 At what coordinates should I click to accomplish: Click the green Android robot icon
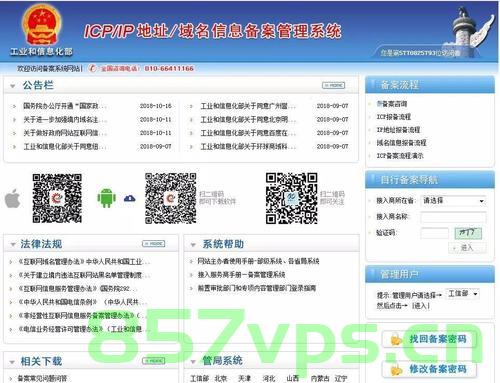[x=106, y=198]
